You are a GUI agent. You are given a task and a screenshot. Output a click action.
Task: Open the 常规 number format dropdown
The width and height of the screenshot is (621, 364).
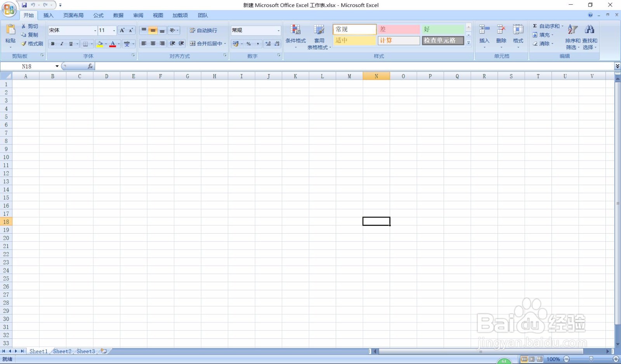pyautogui.click(x=278, y=30)
